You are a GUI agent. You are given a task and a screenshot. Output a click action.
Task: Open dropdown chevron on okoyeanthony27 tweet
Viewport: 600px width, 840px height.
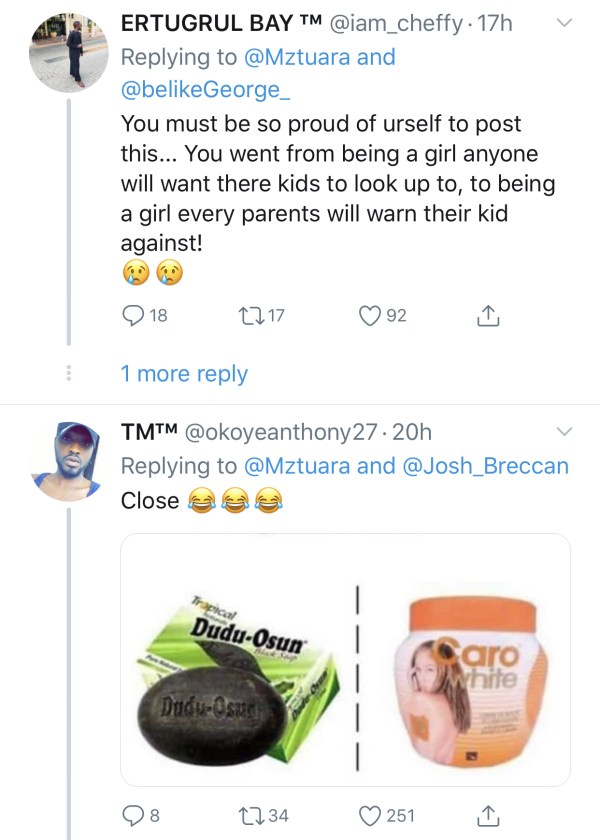click(x=563, y=432)
